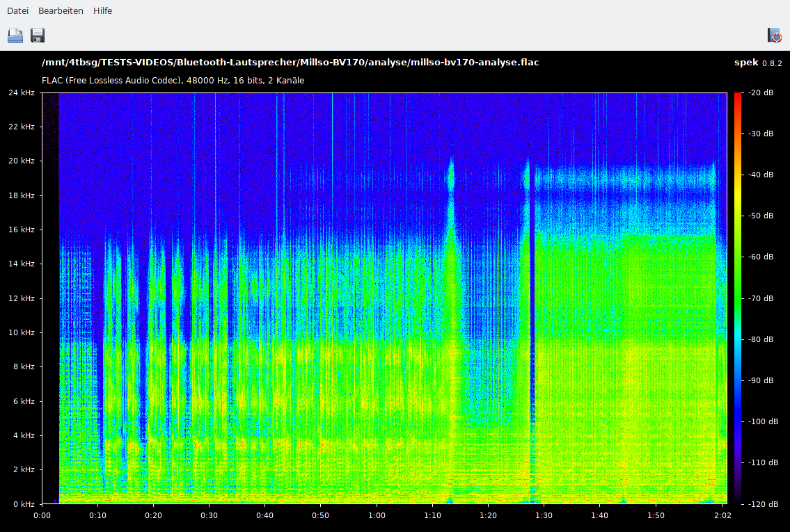Image resolution: width=790 pixels, height=532 pixels.
Task: Click the 0 kHz frequency label
Action: coord(24,503)
